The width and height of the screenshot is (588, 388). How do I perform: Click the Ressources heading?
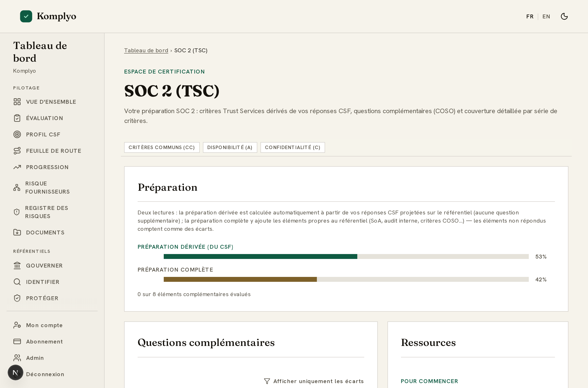428,342
